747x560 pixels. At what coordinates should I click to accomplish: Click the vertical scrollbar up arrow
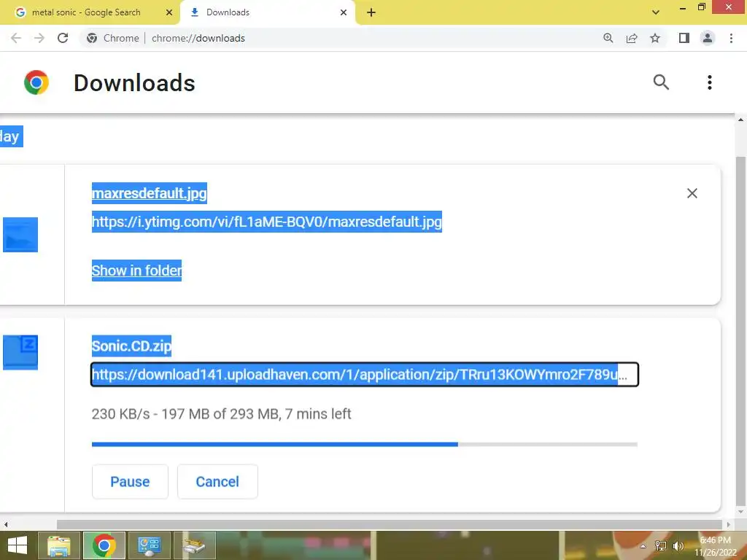[x=740, y=119]
